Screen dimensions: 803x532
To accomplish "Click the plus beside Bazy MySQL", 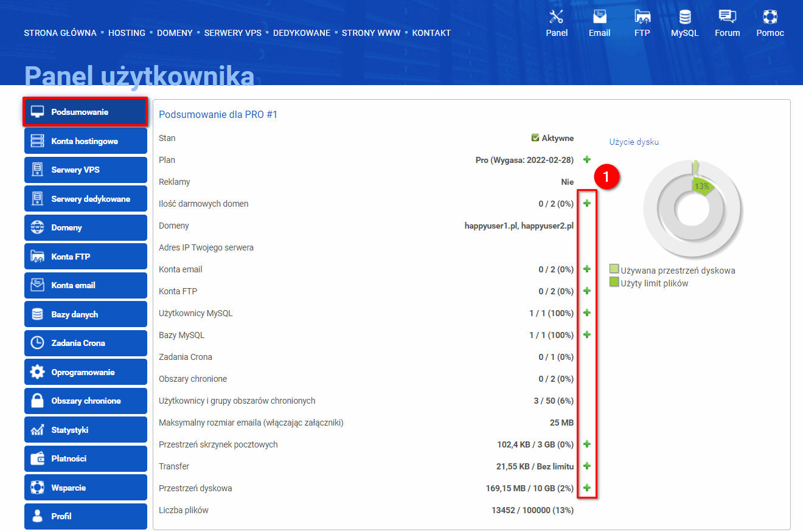I will [587, 334].
